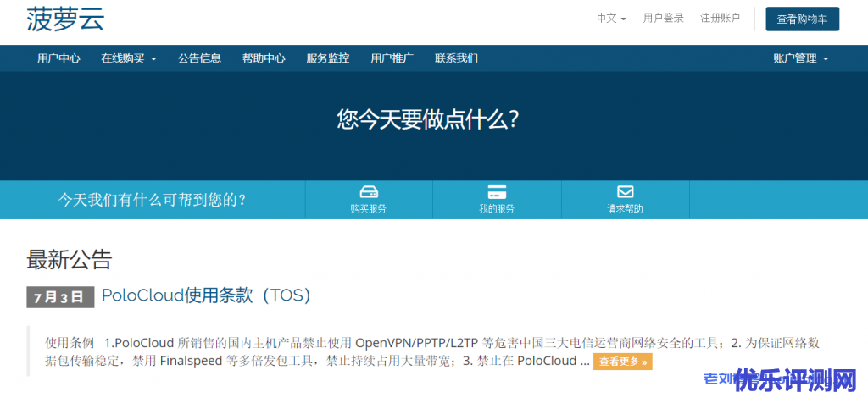
Task: Click the 菠萝云 site logo
Action: click(x=65, y=19)
